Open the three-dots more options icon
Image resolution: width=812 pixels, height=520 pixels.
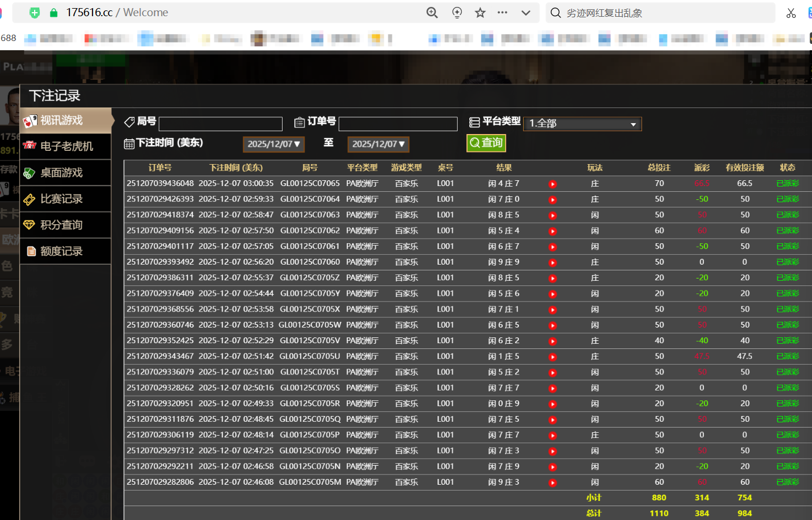click(502, 13)
